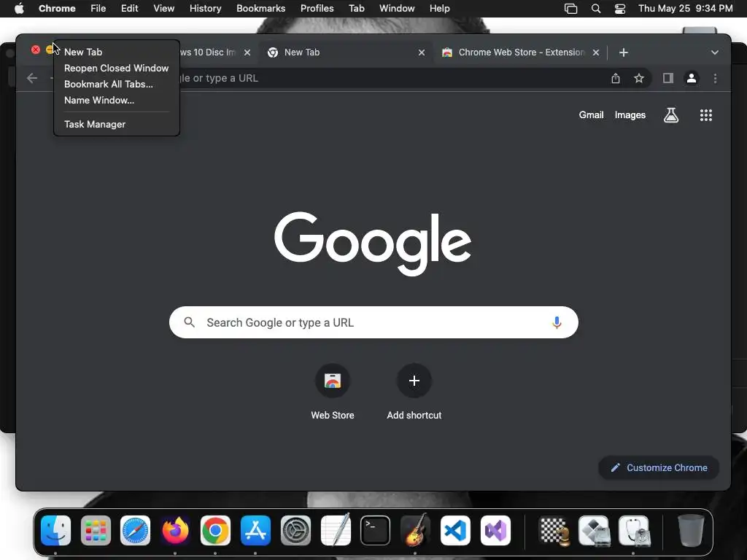Launch Chess from the Dock
The height and width of the screenshot is (560, 747).
pos(554,531)
